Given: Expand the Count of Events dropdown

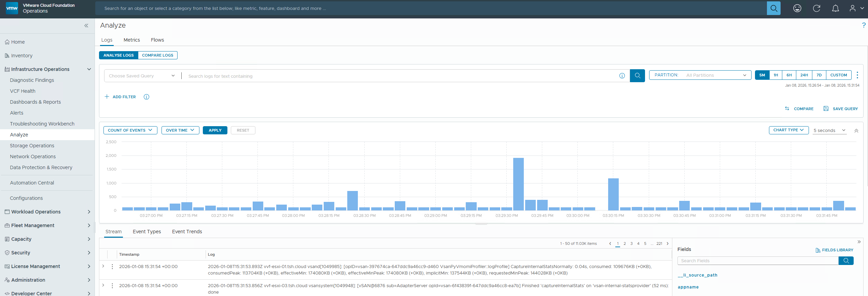Looking at the screenshot, I should [130, 130].
